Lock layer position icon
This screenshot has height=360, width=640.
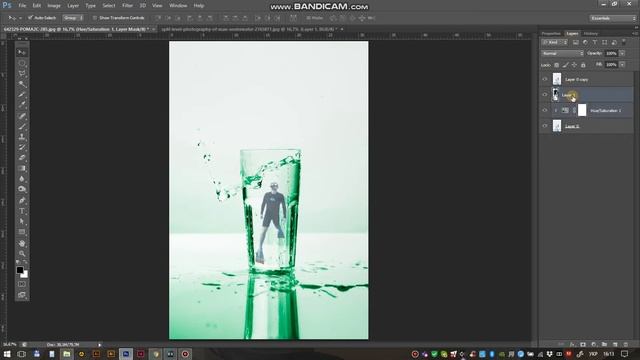point(574,65)
